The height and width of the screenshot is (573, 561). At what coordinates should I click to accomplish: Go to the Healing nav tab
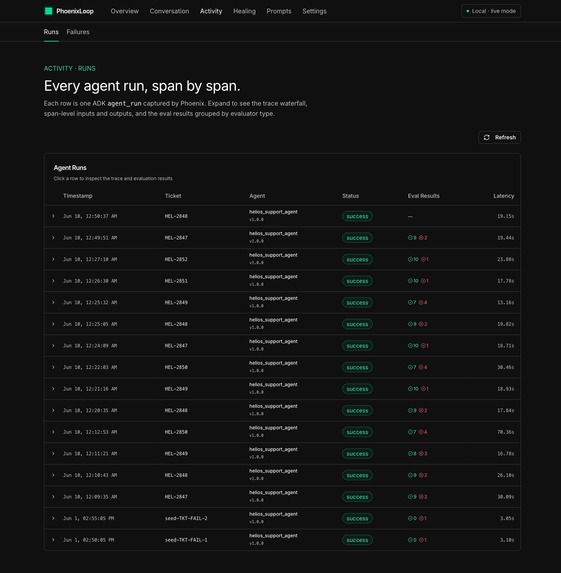(x=245, y=11)
